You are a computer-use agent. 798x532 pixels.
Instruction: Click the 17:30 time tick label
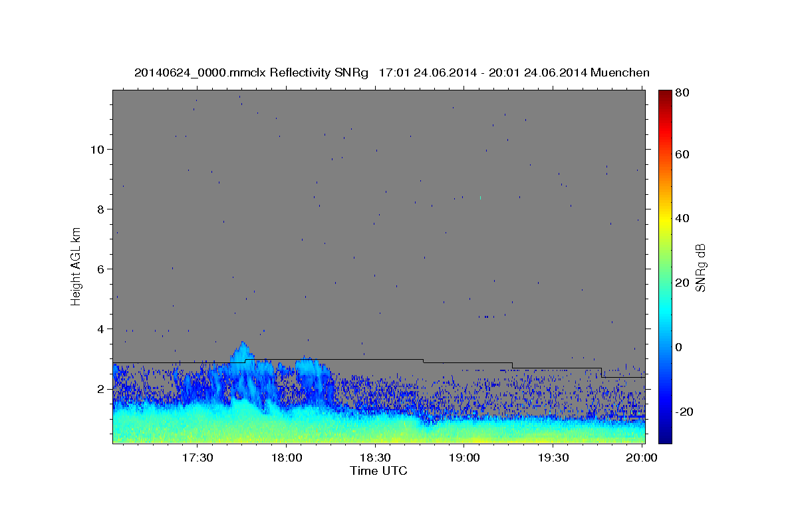tap(198, 459)
